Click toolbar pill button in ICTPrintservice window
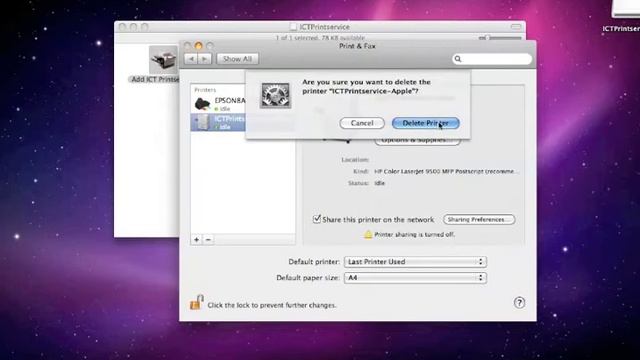This screenshot has height=360, width=640. point(516,27)
